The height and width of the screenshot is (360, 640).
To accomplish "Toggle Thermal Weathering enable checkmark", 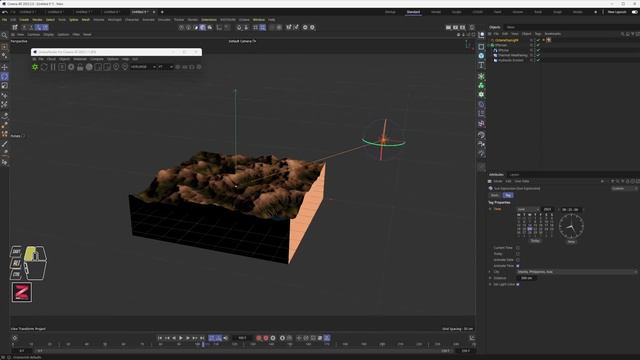I will [x=538, y=55].
